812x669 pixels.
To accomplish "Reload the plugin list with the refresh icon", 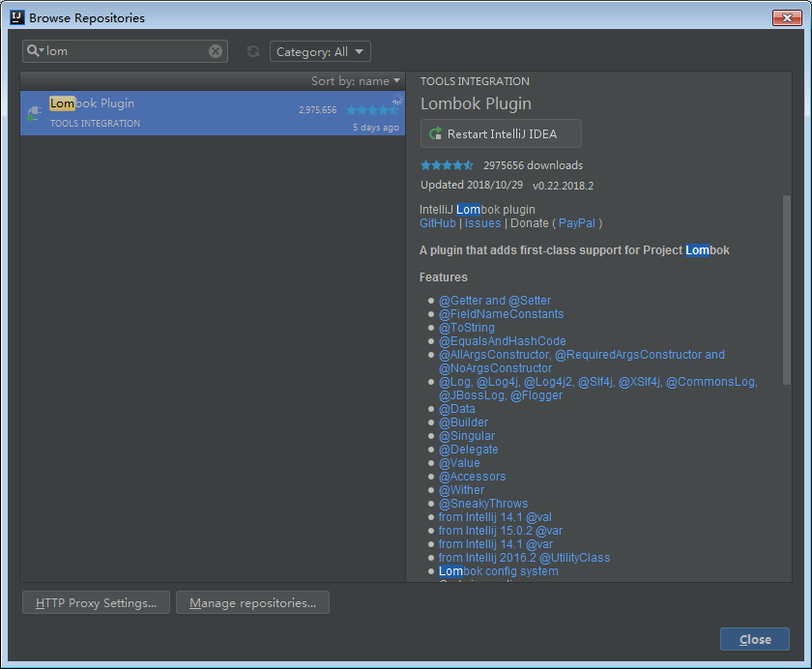I will click(x=253, y=51).
